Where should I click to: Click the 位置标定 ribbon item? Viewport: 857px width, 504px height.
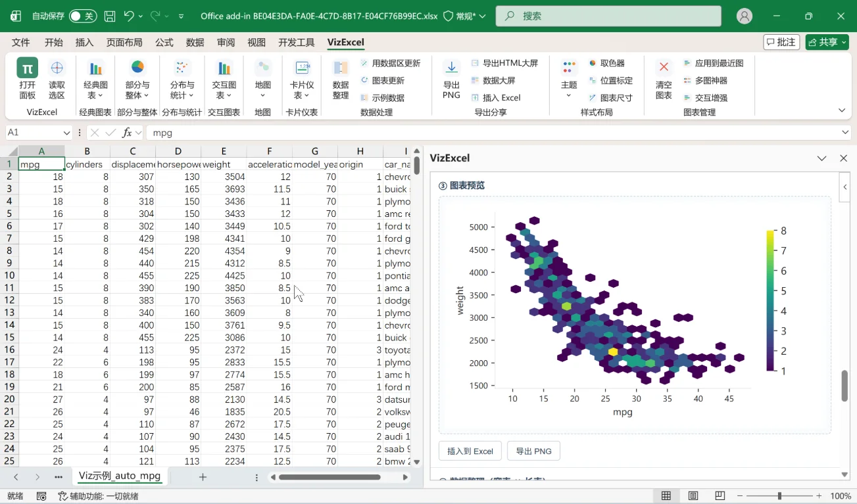[610, 80]
